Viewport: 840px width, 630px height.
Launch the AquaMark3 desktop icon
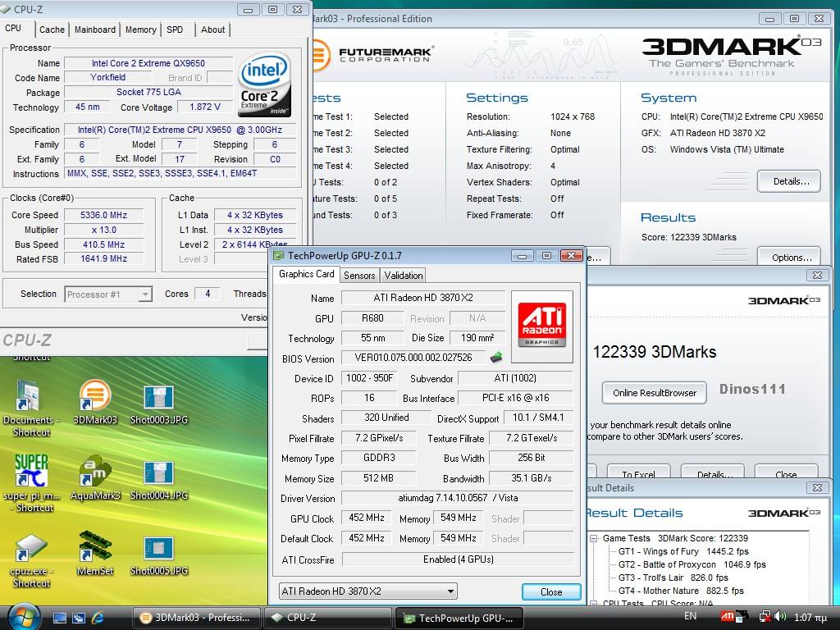click(x=95, y=478)
